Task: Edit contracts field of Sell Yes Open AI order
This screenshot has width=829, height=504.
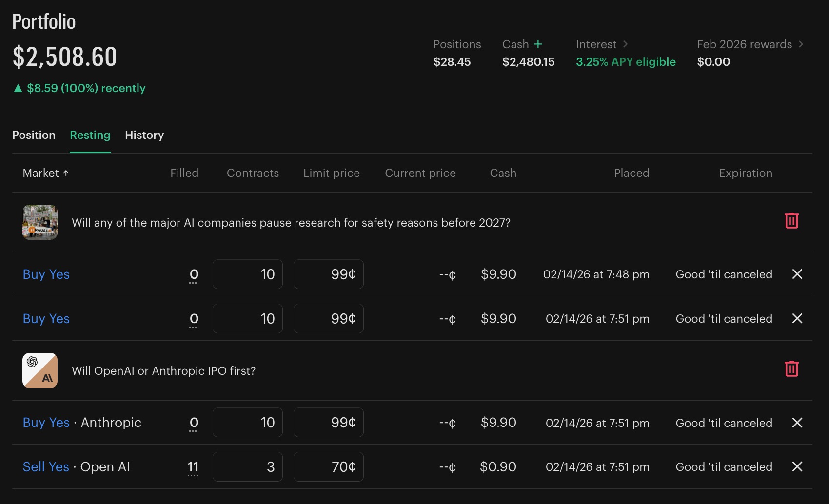Action: pyautogui.click(x=248, y=467)
